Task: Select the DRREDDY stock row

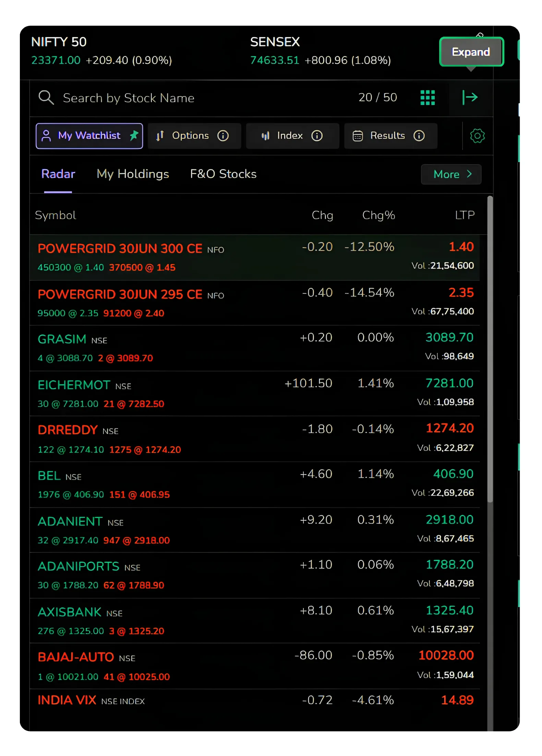Action: (255, 439)
